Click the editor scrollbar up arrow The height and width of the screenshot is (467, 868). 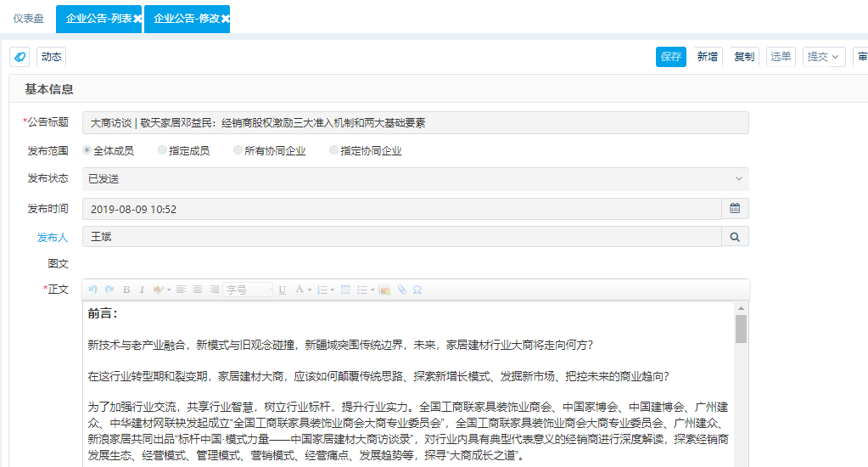741,308
